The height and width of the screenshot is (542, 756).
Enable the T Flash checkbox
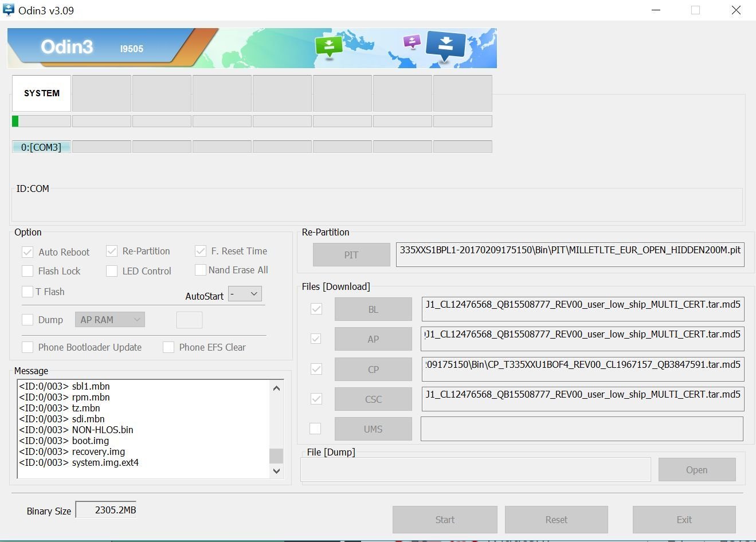click(28, 292)
